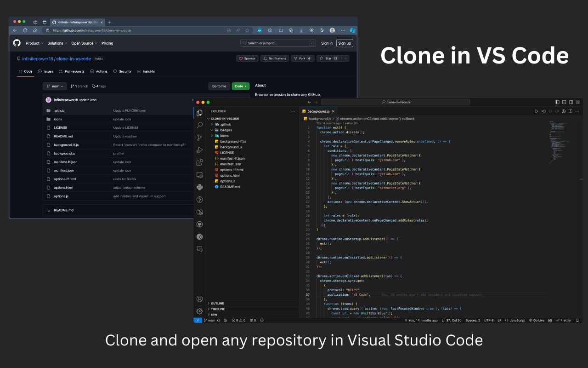
Task: Click the Sponsor button on GitHub
Action: [247, 58]
